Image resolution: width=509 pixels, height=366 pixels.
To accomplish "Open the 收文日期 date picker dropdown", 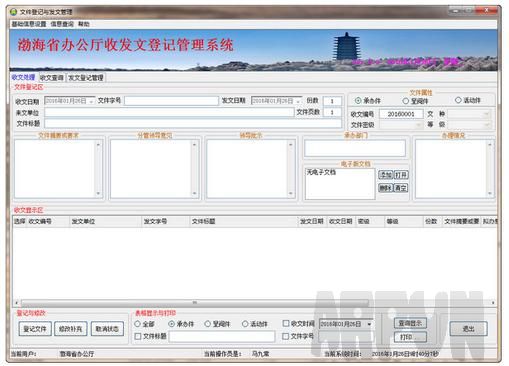I will pyautogui.click(x=91, y=101).
